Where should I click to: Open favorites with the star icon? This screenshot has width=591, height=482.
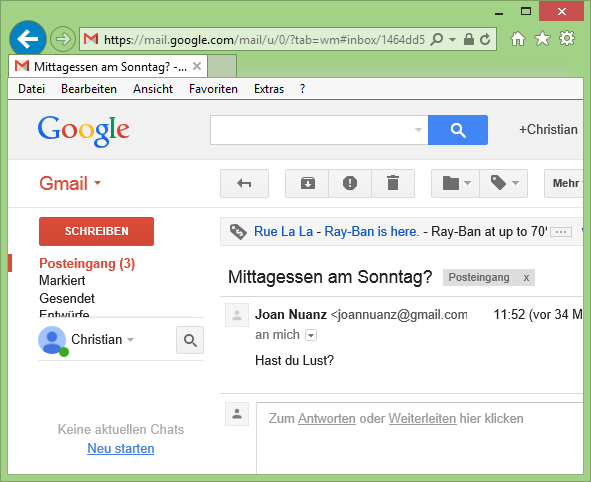pyautogui.click(x=542, y=39)
